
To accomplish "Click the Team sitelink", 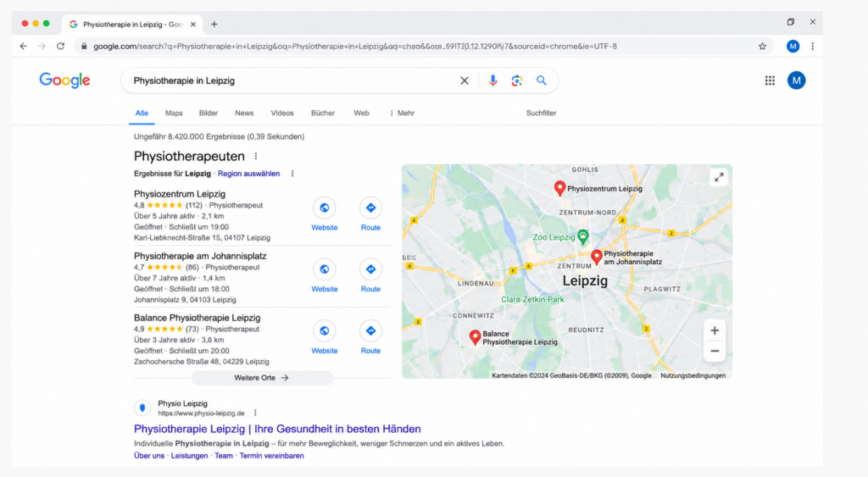I will click(224, 456).
